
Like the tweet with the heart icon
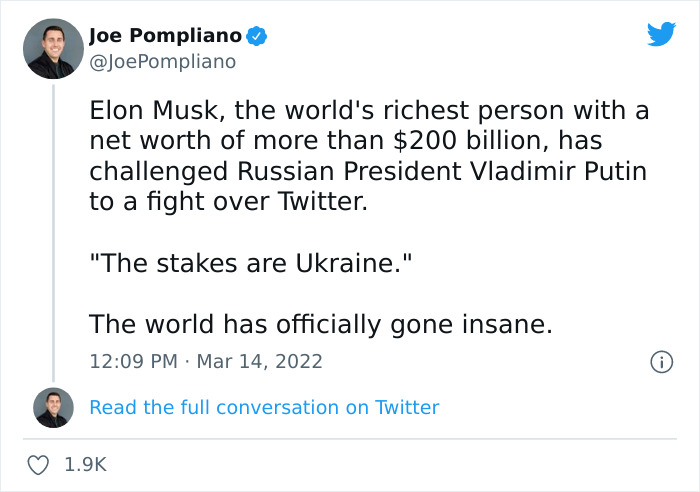(39, 465)
